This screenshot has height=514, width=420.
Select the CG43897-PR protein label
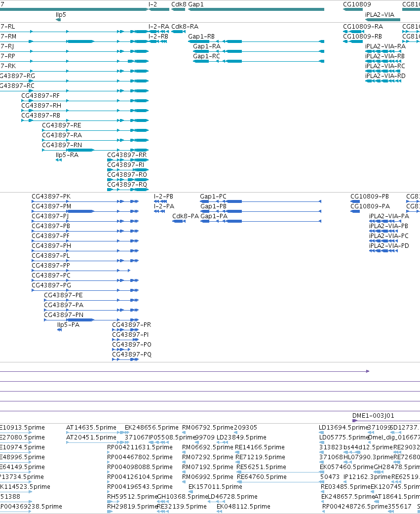click(x=131, y=324)
